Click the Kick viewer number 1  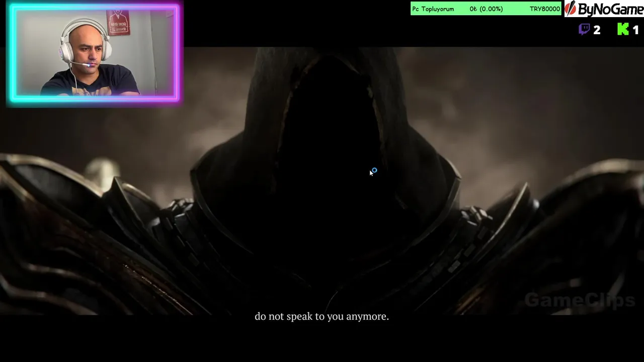pos(635,30)
